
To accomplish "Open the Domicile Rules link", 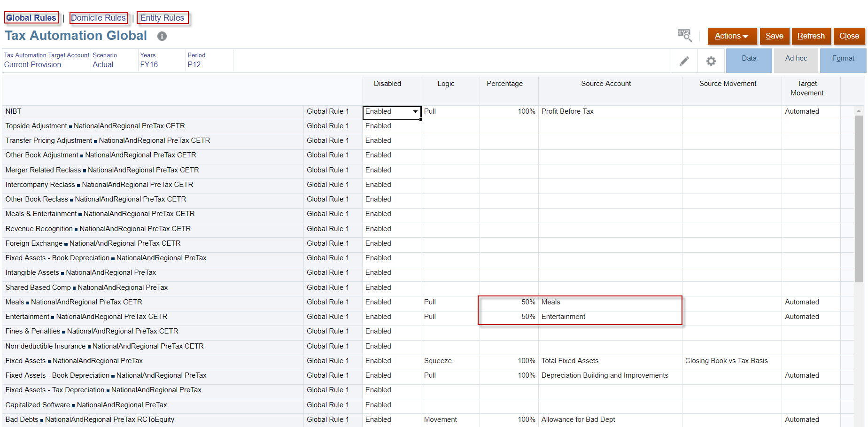I will point(99,18).
